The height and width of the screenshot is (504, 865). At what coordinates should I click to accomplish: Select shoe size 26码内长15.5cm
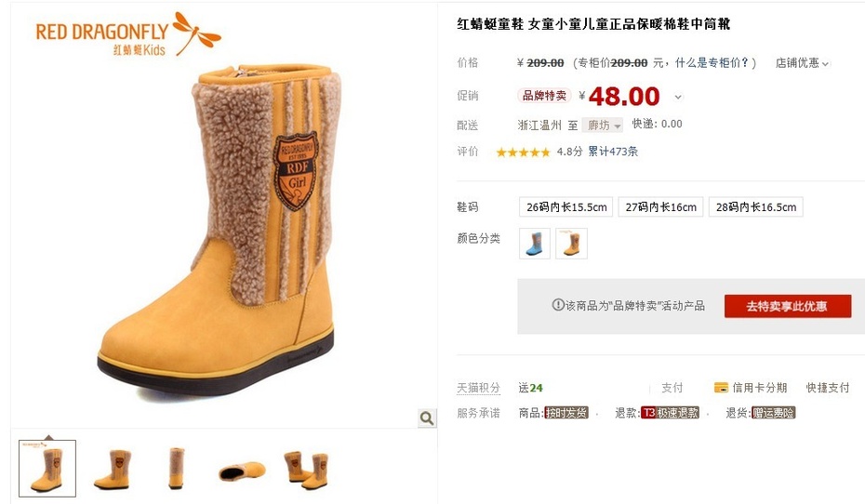[x=566, y=207]
